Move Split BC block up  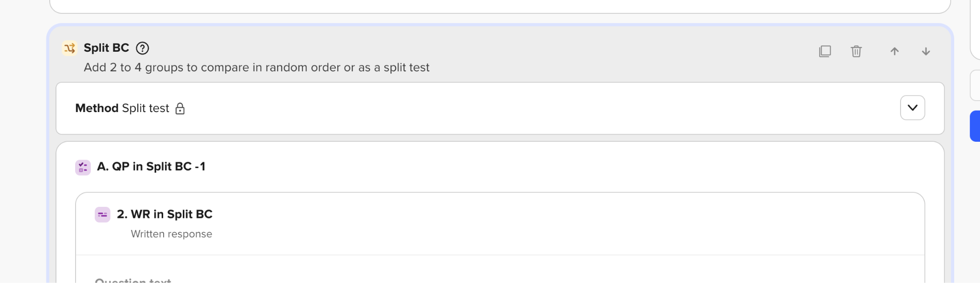(x=894, y=51)
